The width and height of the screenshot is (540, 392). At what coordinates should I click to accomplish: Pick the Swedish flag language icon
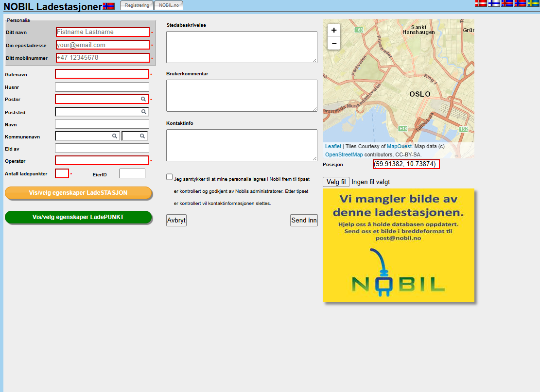(x=533, y=3)
